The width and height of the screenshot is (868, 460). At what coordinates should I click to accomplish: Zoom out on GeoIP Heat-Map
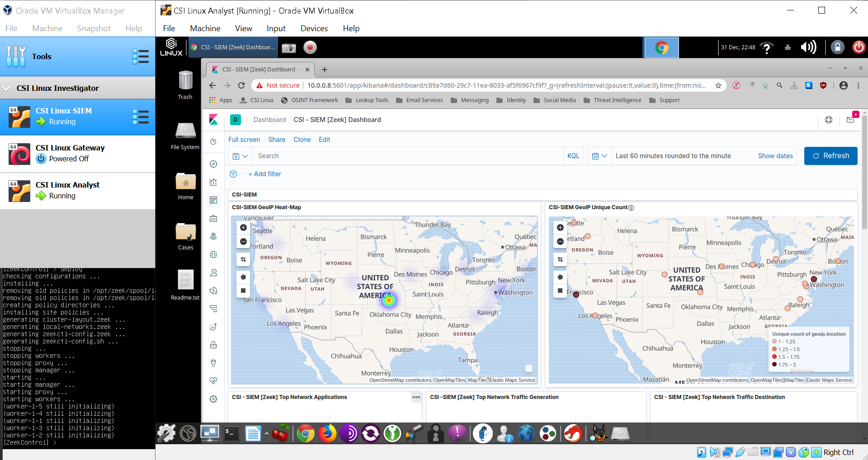[x=243, y=242]
